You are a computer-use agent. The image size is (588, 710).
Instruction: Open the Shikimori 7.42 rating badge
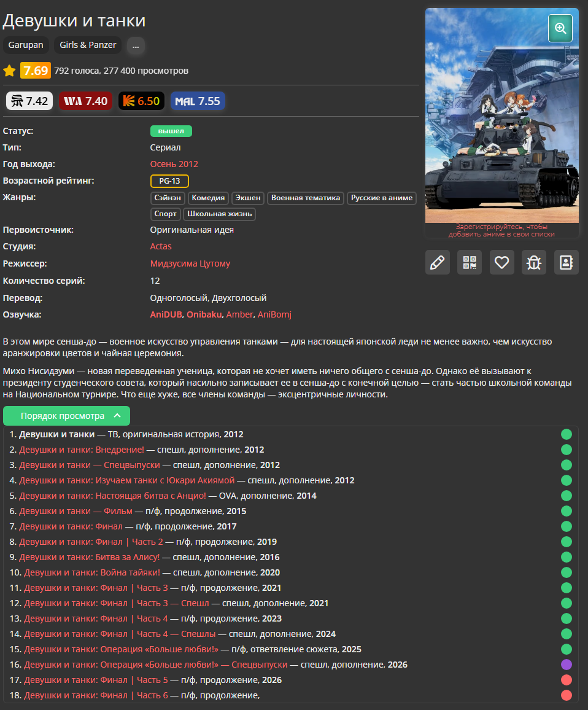click(29, 101)
